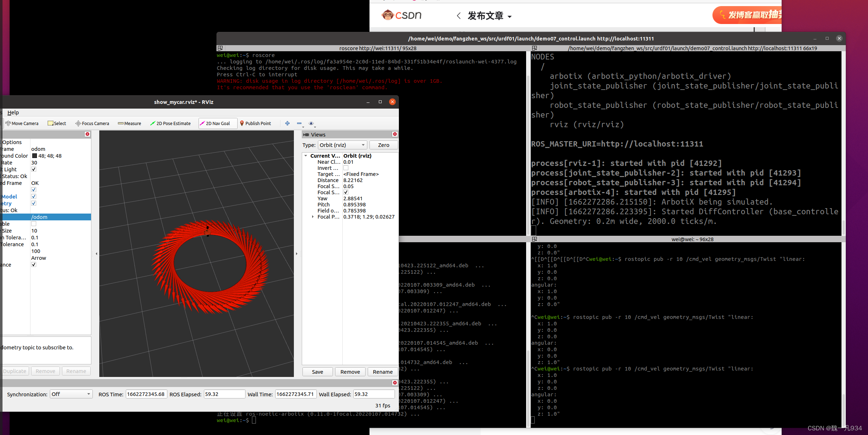Click the blue plus add-tool icon

(x=287, y=123)
